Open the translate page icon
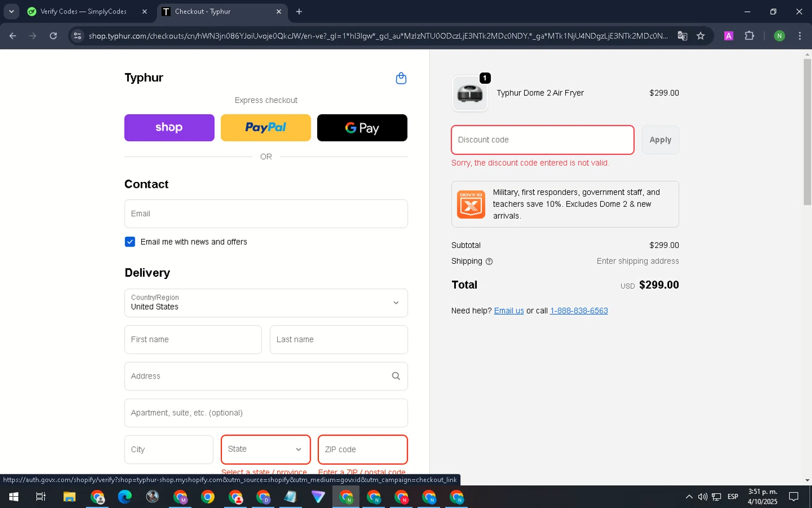The width and height of the screenshot is (812, 508). pos(682,36)
